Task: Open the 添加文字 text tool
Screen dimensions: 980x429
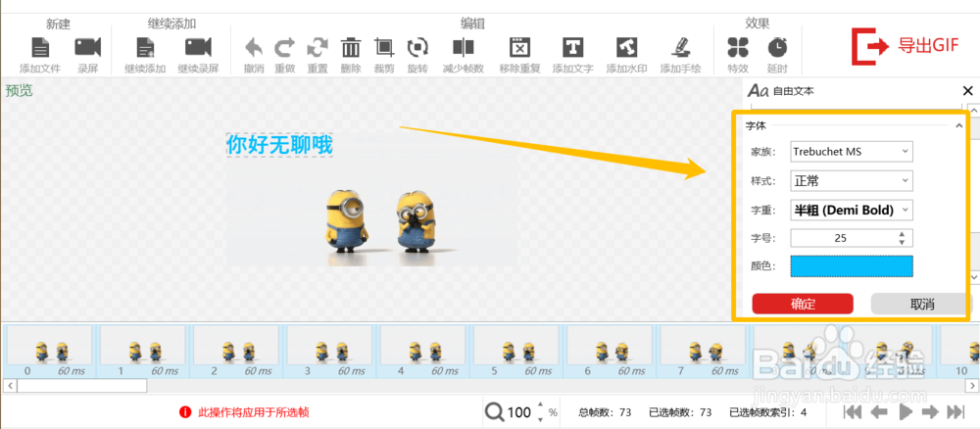Action: coord(572,48)
